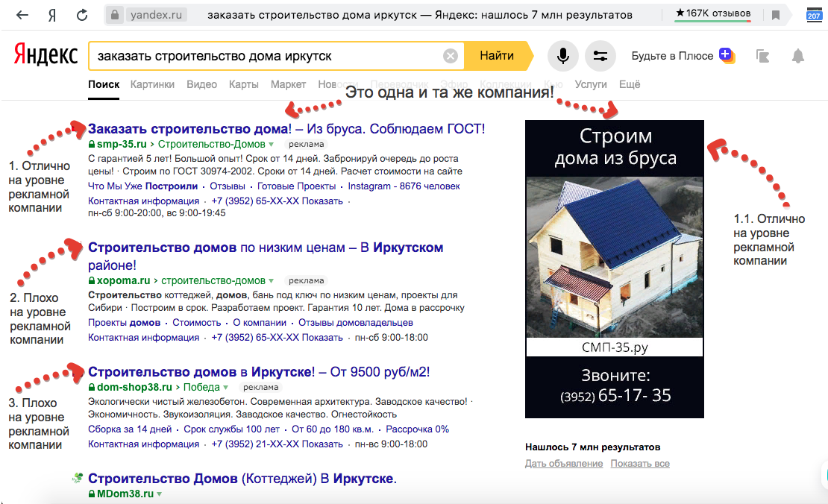Viewport: 828px width, 504px height.
Task: Open Рассрочка 0% sitelink
Action: coord(417,429)
